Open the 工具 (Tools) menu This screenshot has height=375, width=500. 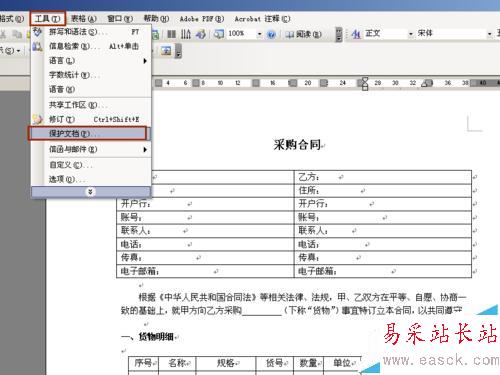[47, 19]
